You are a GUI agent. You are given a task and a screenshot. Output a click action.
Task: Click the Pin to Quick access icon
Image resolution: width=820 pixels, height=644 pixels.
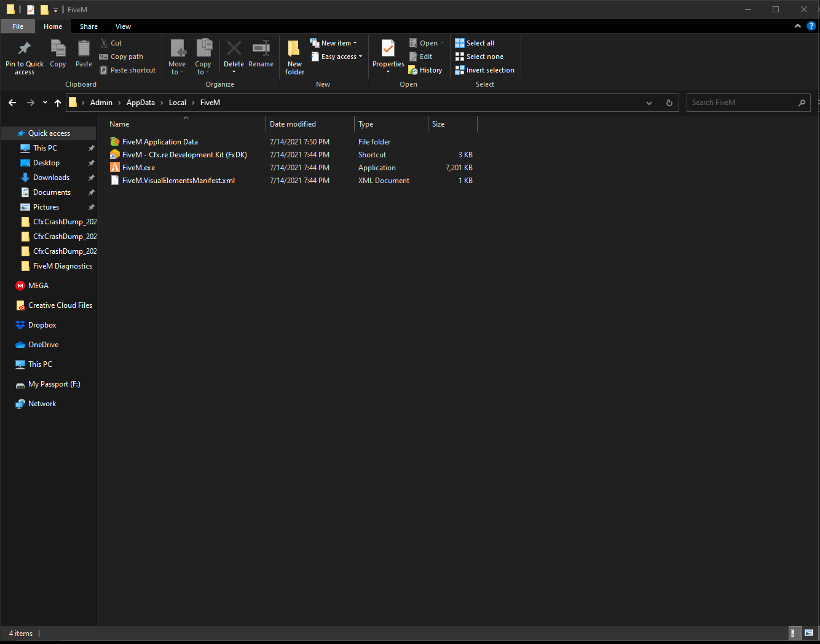[25, 49]
